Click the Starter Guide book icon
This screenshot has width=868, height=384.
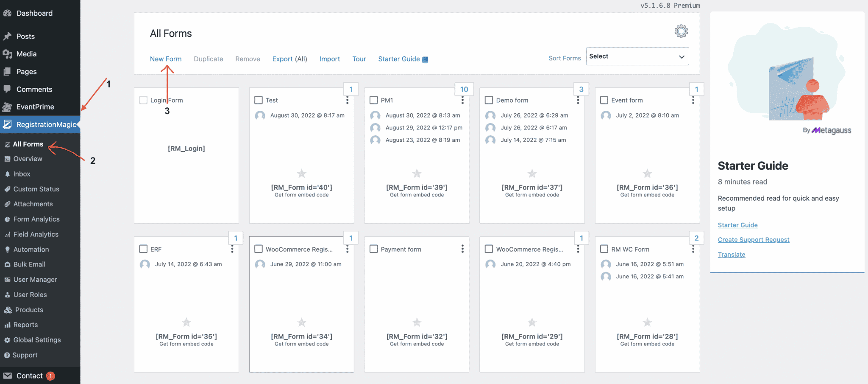click(425, 59)
